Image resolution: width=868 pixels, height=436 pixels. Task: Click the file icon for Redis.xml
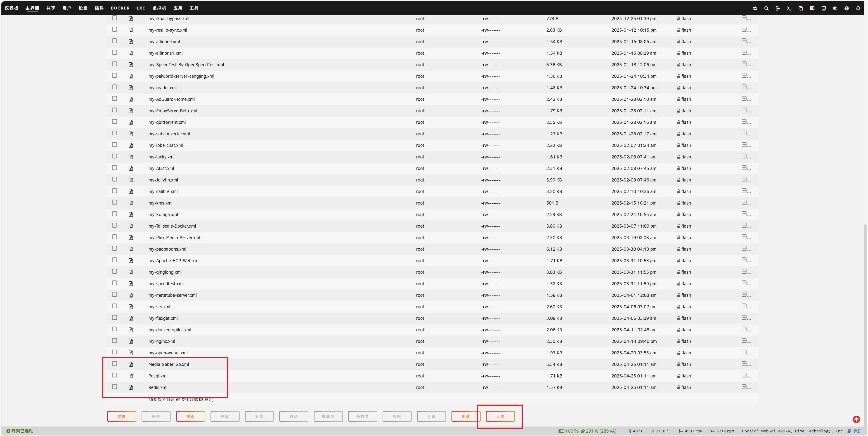point(131,387)
